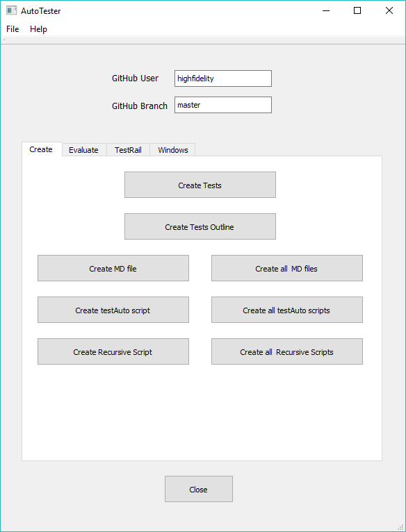Switch to the Windows tab
406x532 pixels.
tap(172, 150)
